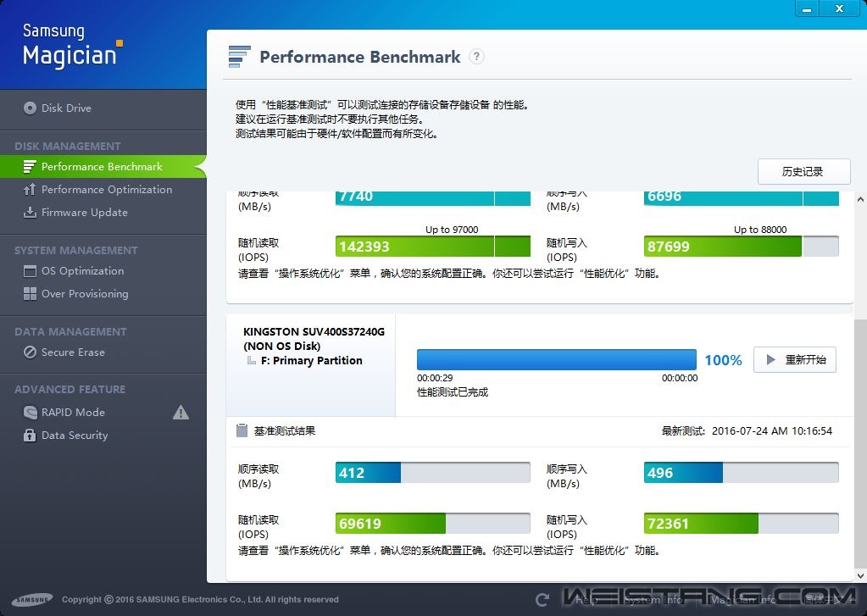This screenshot has height=616, width=867.
Task: Open Help in the footer
Action: pyautogui.click(x=586, y=599)
